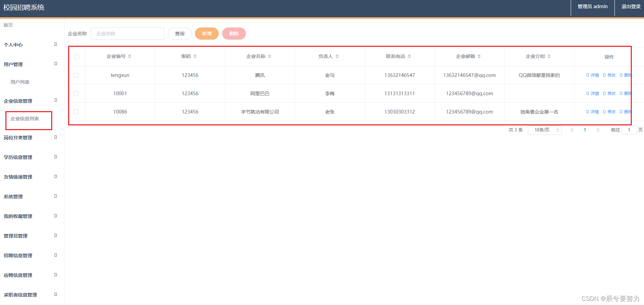Click the 李梅 cell
The image size is (644, 305).
(x=330, y=94)
